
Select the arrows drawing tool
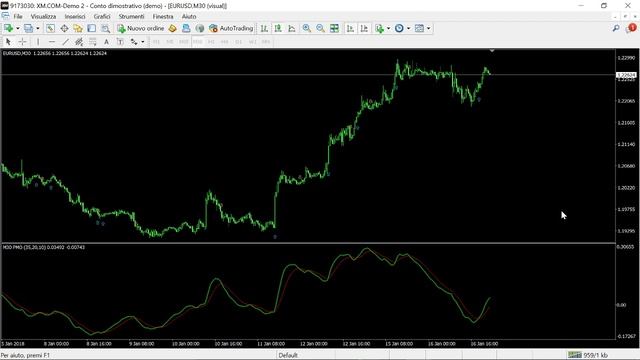tap(134, 42)
